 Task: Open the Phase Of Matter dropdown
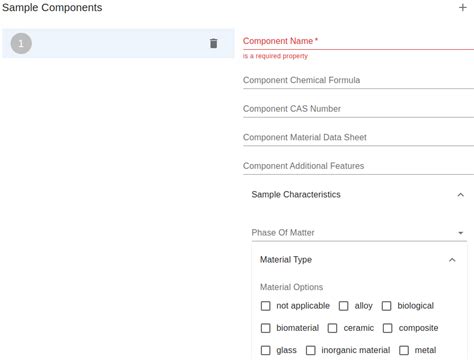coord(359,233)
